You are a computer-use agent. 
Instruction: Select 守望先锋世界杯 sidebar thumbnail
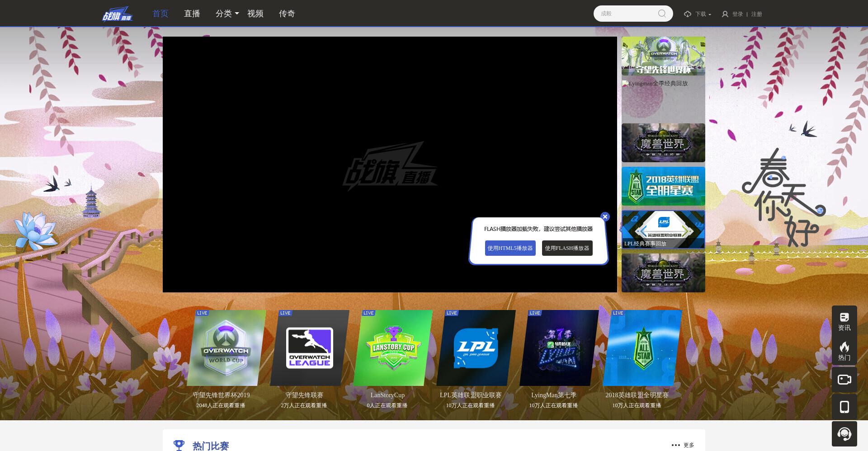click(663, 56)
